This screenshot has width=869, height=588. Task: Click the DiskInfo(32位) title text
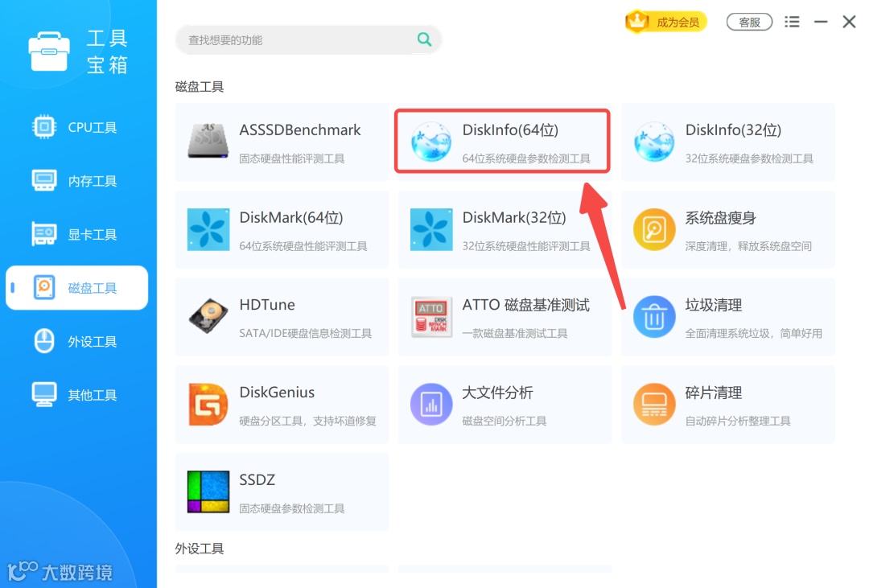[733, 130]
